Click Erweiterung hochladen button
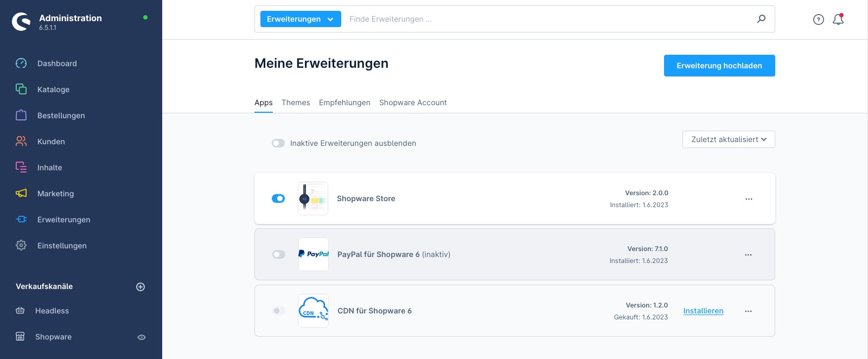868x359 pixels. tap(719, 66)
